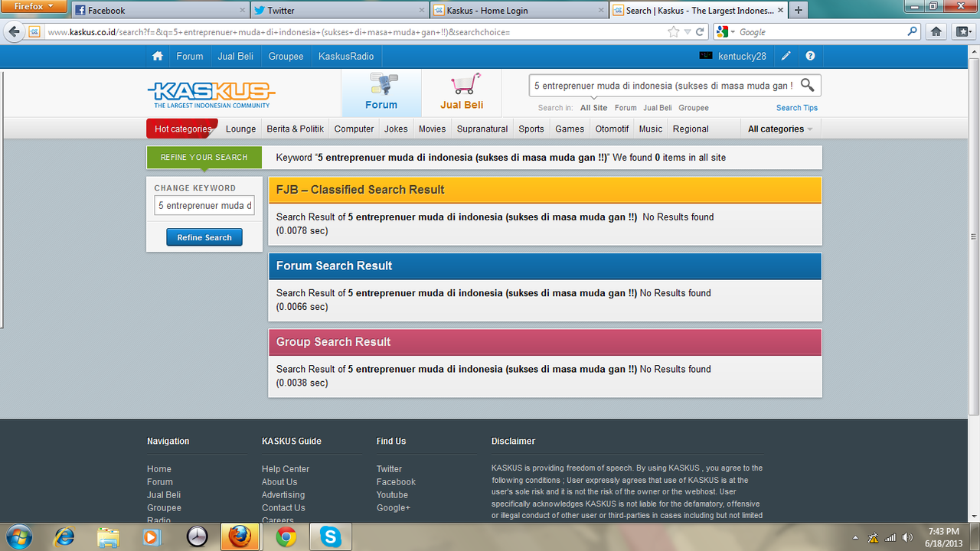Click the Google search magnifier in Firefox
The width and height of the screenshot is (980, 551).
pyautogui.click(x=912, y=32)
